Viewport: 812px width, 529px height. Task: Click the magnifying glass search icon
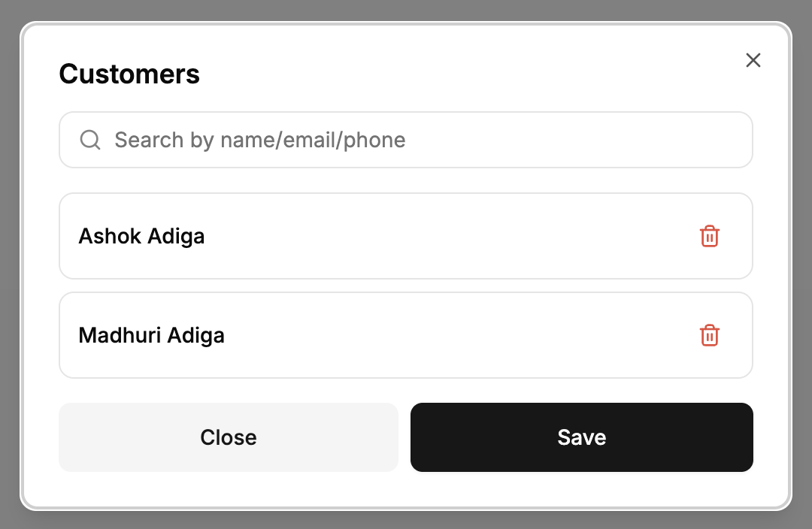pyautogui.click(x=90, y=140)
